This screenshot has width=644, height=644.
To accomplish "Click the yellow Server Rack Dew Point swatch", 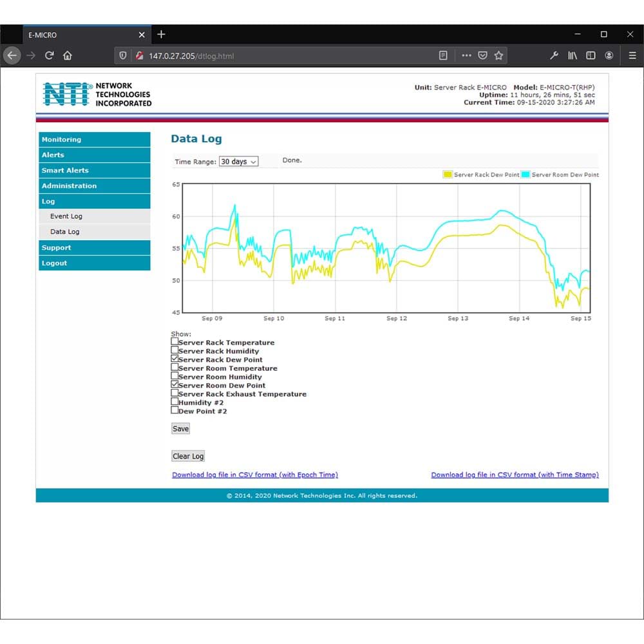I will (x=448, y=175).
